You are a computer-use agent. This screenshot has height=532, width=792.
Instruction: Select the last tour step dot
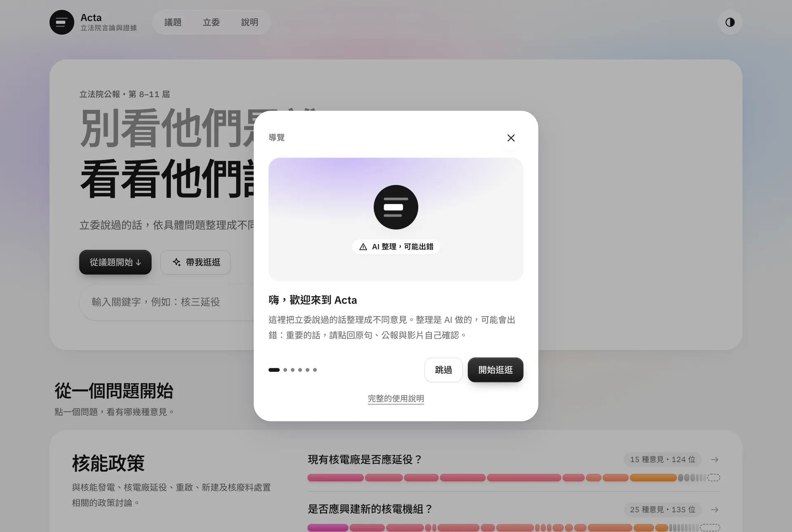[315, 370]
